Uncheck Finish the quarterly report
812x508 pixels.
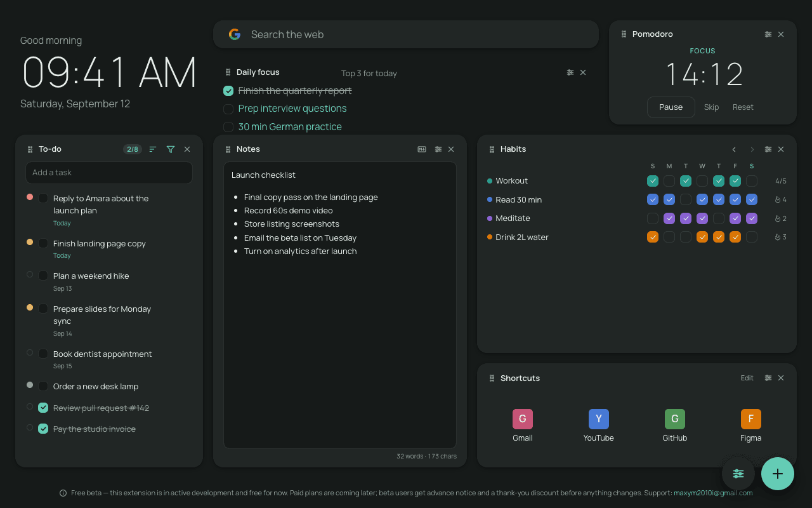228,91
